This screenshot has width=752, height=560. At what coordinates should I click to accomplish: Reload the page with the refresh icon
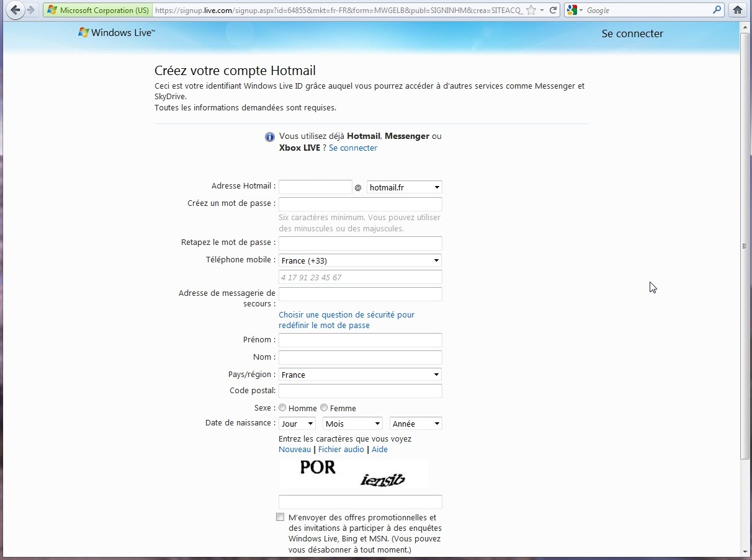point(553,11)
